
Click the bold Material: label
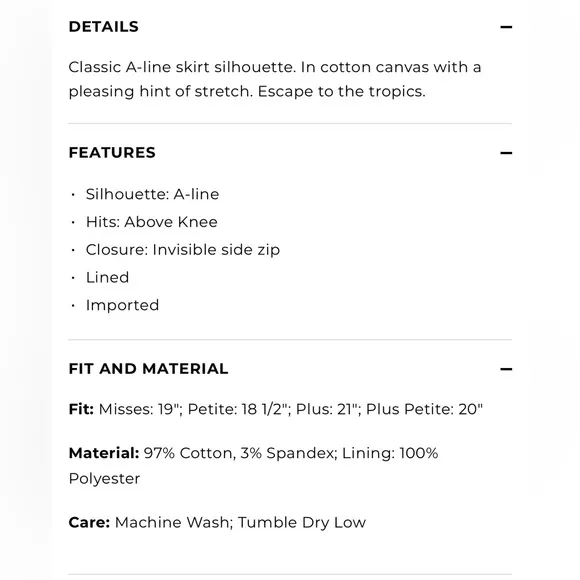pos(104,453)
